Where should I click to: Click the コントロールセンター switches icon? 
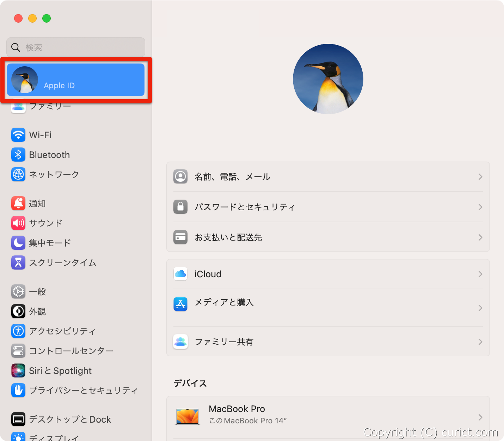tap(18, 351)
